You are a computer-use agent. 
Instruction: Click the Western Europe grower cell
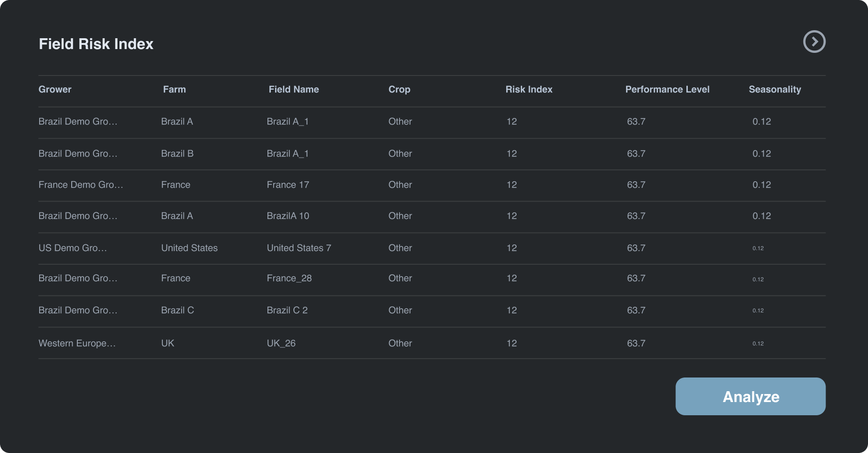77,343
